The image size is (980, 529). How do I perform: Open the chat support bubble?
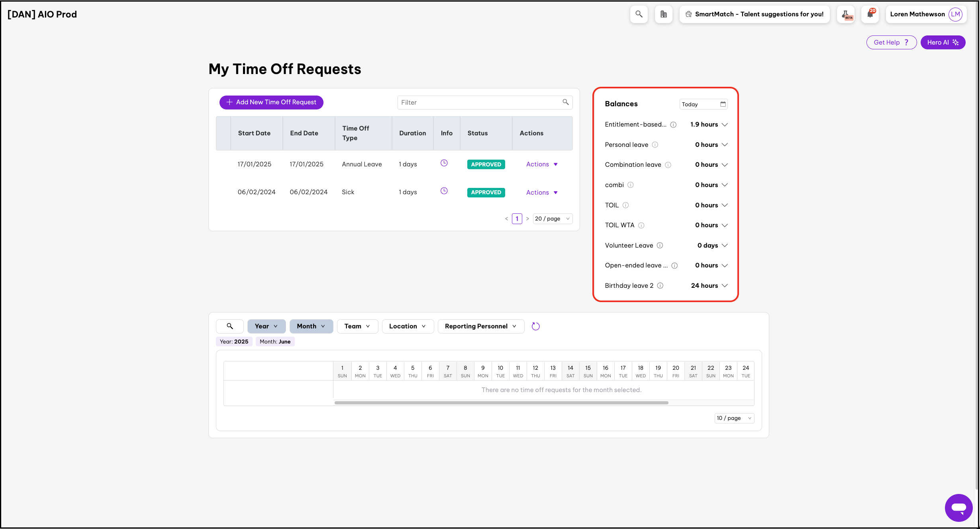[958, 508]
